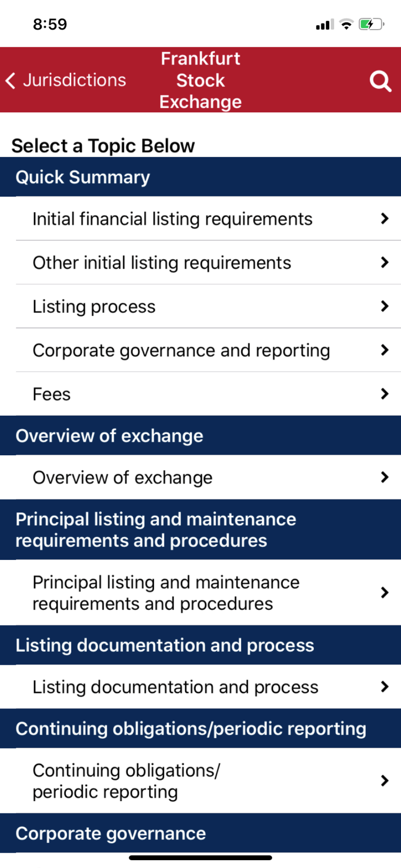Tap the battery status icon
Image resolution: width=401 pixels, height=868 pixels.
371,24
